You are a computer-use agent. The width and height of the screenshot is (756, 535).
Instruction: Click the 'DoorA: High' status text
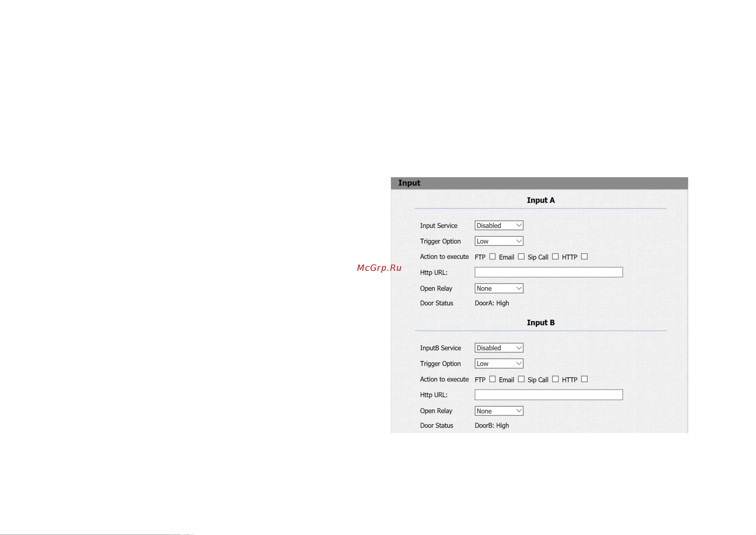[x=492, y=303]
